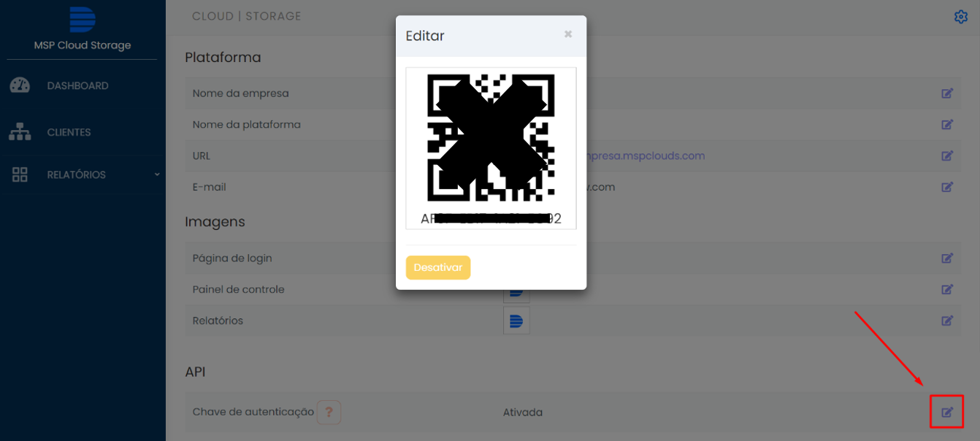
Task: Click the MSP Cloud Storage sidebar title
Action: coord(83,45)
